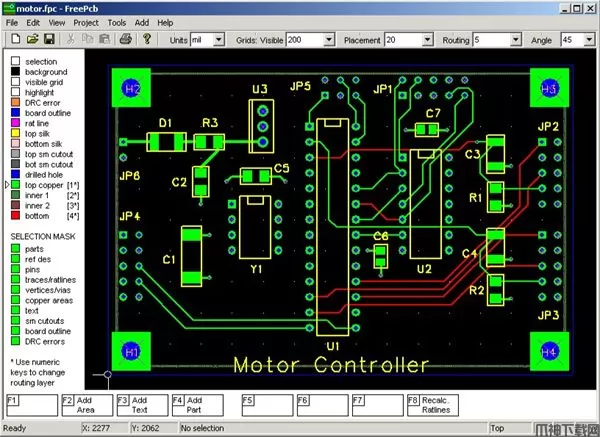Open the Tools menu
600x437 pixels.
117,23
